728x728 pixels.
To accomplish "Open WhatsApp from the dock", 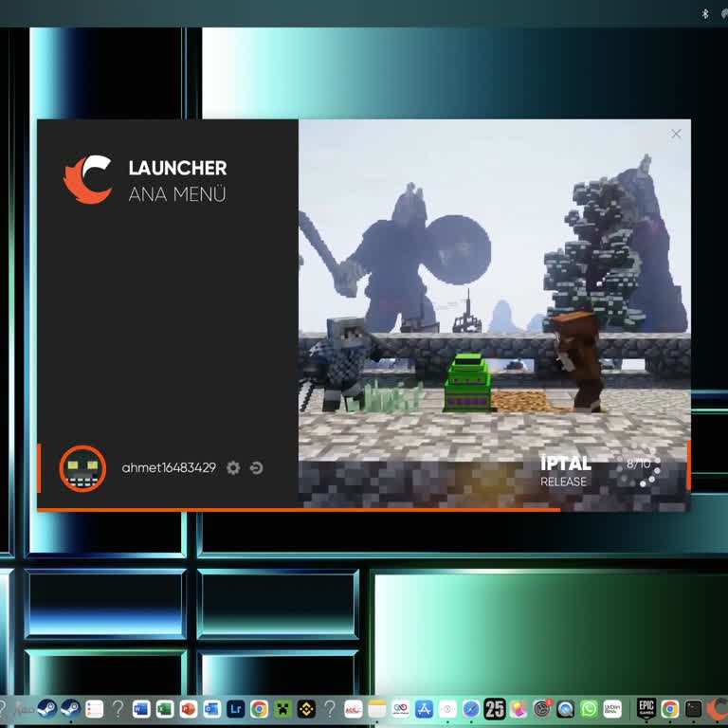I will 589,709.
